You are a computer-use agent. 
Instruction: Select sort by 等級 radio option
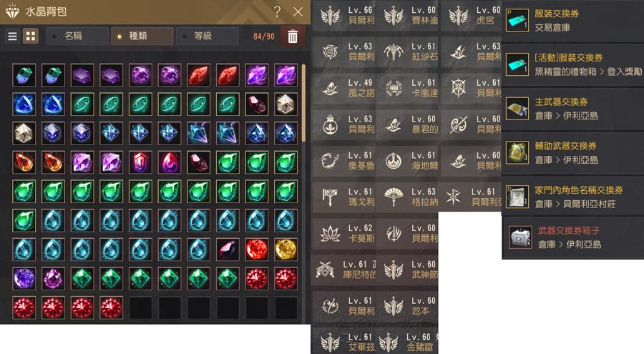[207, 36]
